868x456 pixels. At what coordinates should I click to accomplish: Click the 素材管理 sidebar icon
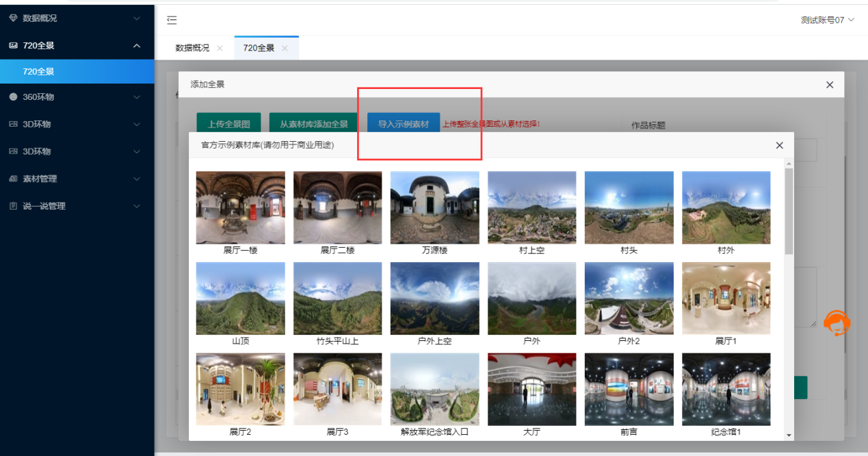tap(13, 179)
